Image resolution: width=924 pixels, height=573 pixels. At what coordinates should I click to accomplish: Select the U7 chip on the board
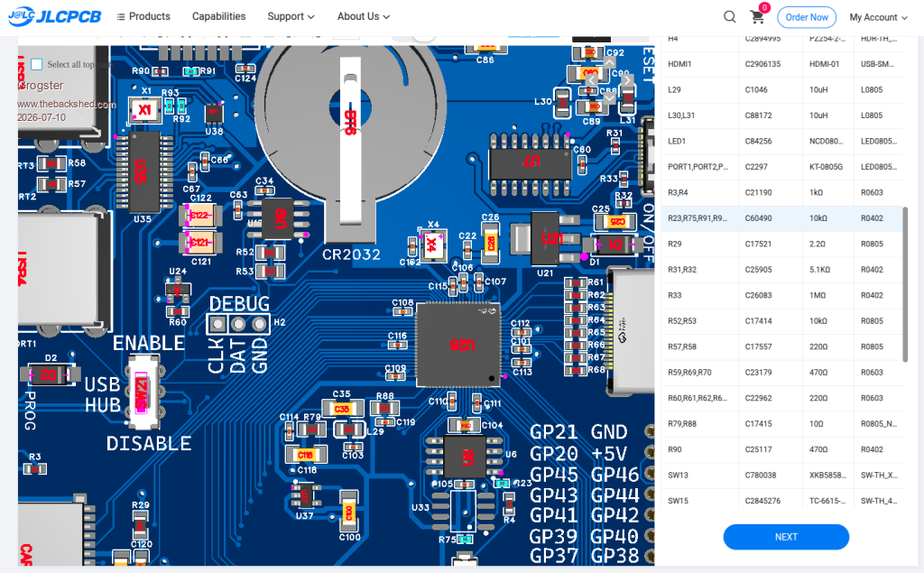pos(531,164)
